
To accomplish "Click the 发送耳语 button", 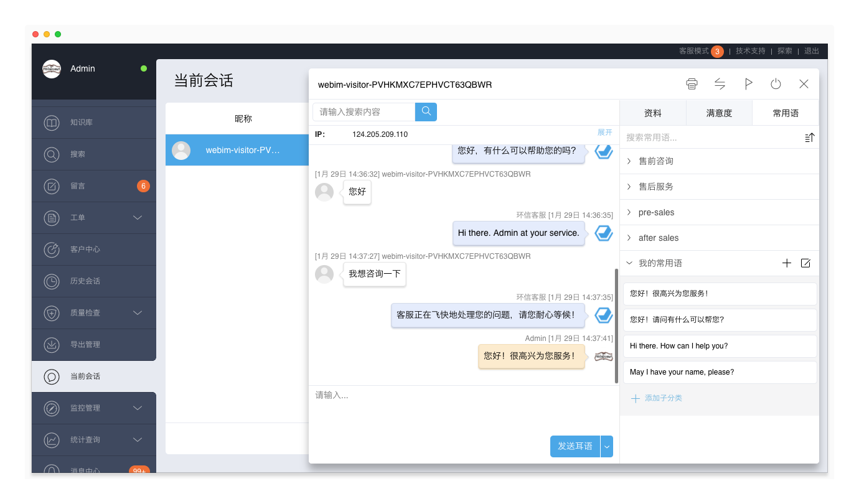I will [575, 447].
